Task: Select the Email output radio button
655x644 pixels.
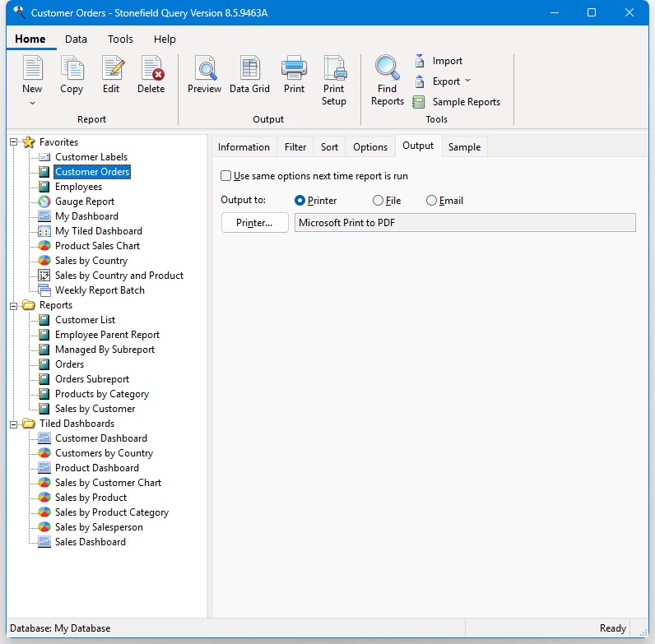Action: (432, 201)
